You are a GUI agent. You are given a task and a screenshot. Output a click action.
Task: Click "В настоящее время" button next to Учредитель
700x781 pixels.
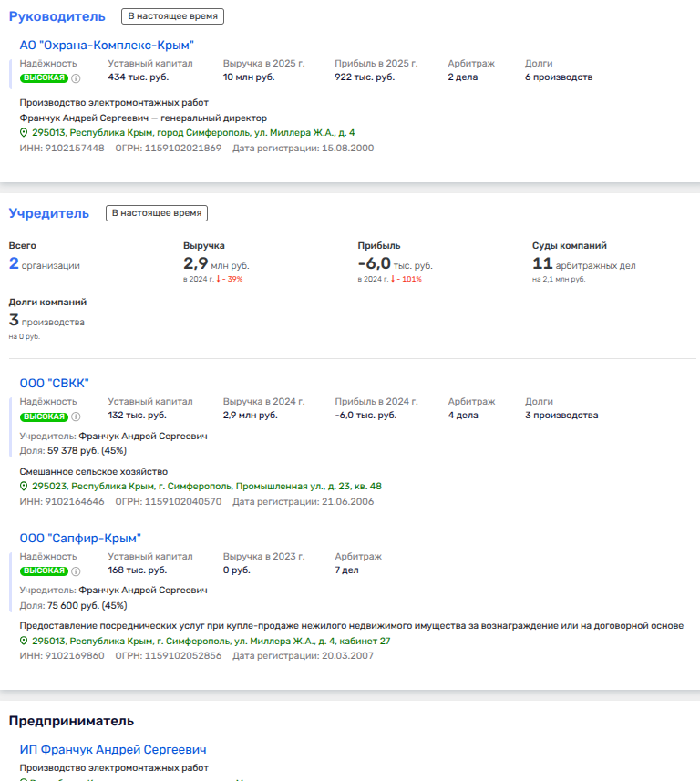pyautogui.click(x=157, y=213)
